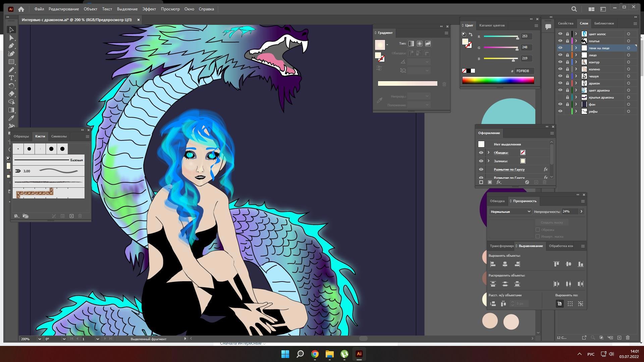
Task: Pick the Eyedropper tool
Action: pos(11,118)
